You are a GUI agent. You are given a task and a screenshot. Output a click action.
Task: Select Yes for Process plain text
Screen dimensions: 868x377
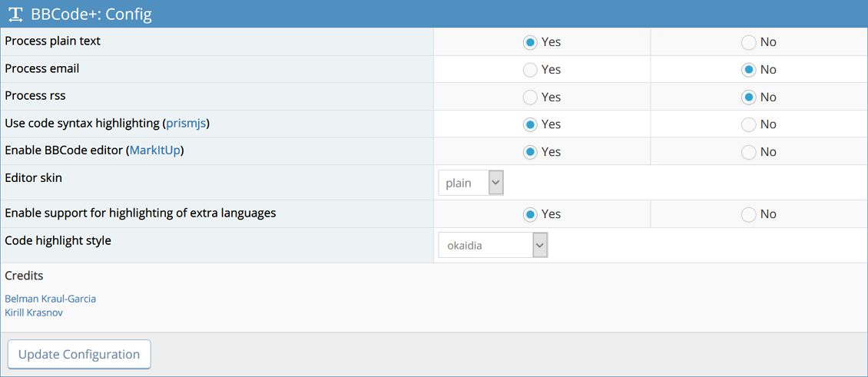point(530,42)
